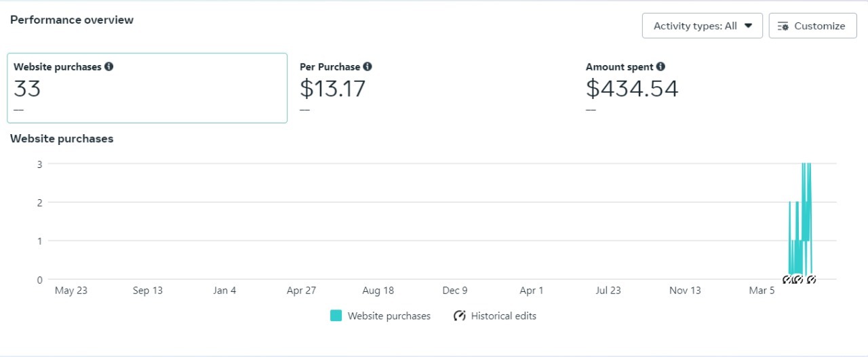Click info icon next to Amount spent

[660, 67]
